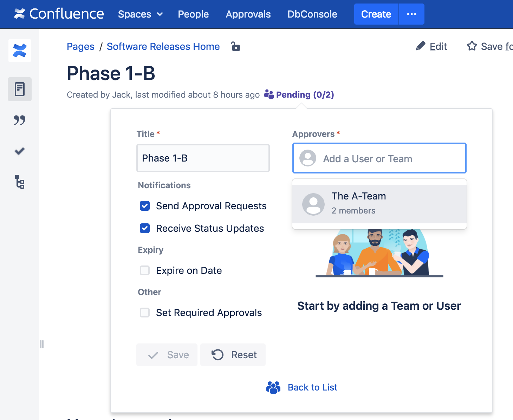Follow the Back to List link
The width and height of the screenshot is (513, 420).
[x=312, y=387]
